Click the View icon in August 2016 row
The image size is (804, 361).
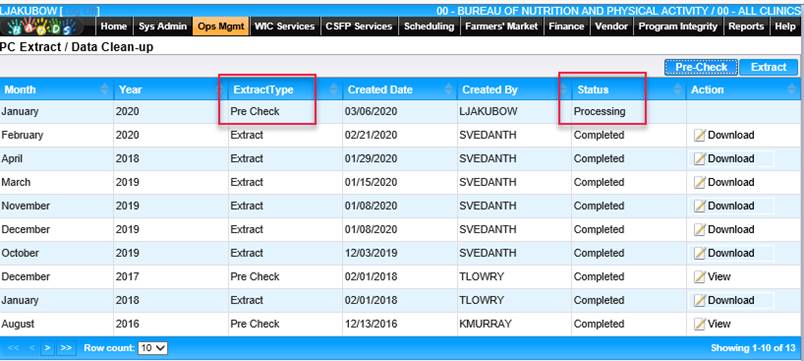(700, 324)
